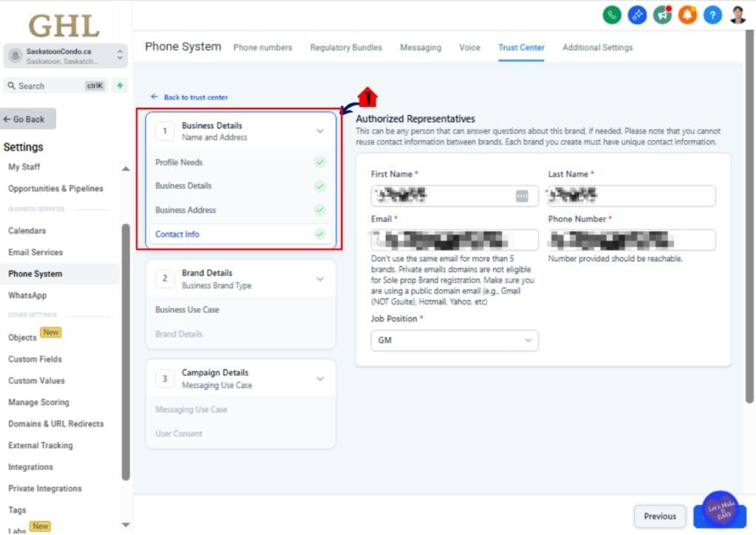Switch to the Messaging tab

point(420,47)
